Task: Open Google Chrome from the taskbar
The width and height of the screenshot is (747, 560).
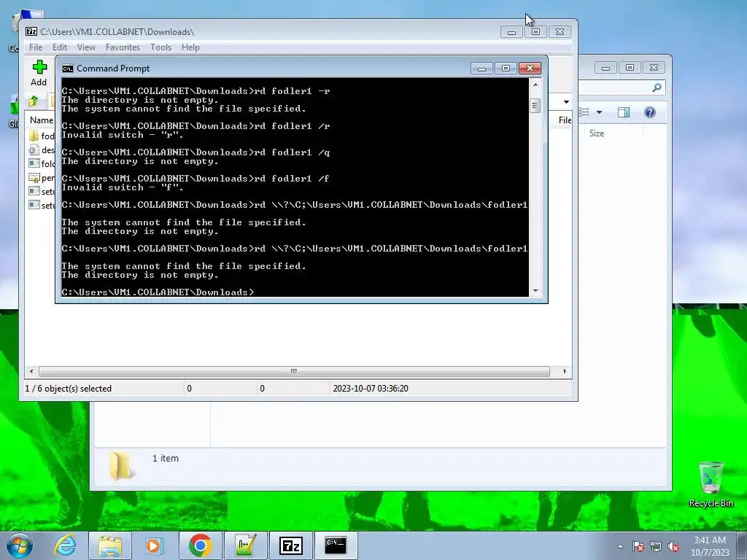Action: 200,545
